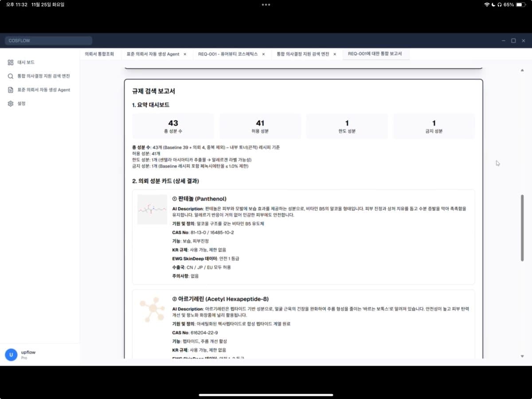Click the 1. 요약 대시보드 heading
This screenshot has height=399, width=532.
(x=151, y=105)
